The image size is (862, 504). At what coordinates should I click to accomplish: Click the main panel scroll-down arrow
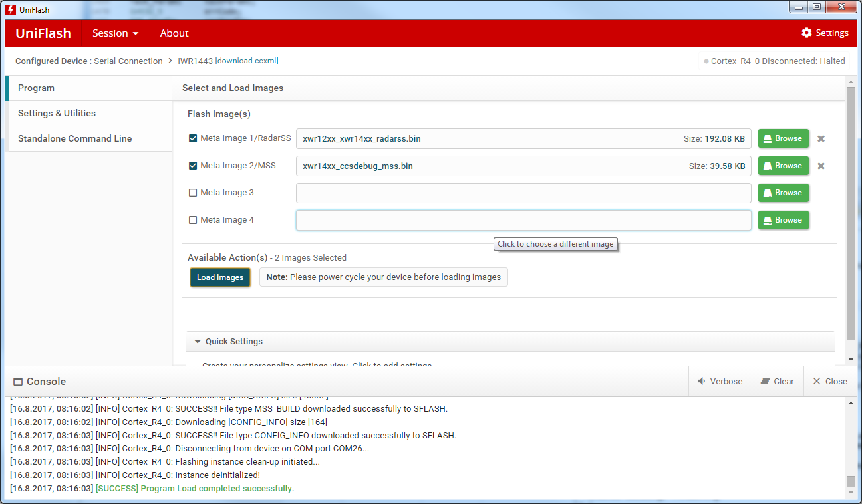point(851,360)
